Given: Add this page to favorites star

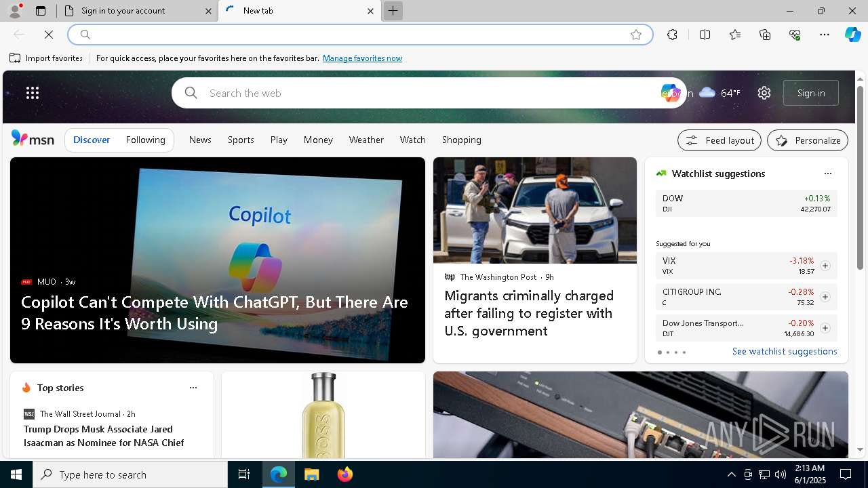Looking at the screenshot, I should (x=636, y=35).
